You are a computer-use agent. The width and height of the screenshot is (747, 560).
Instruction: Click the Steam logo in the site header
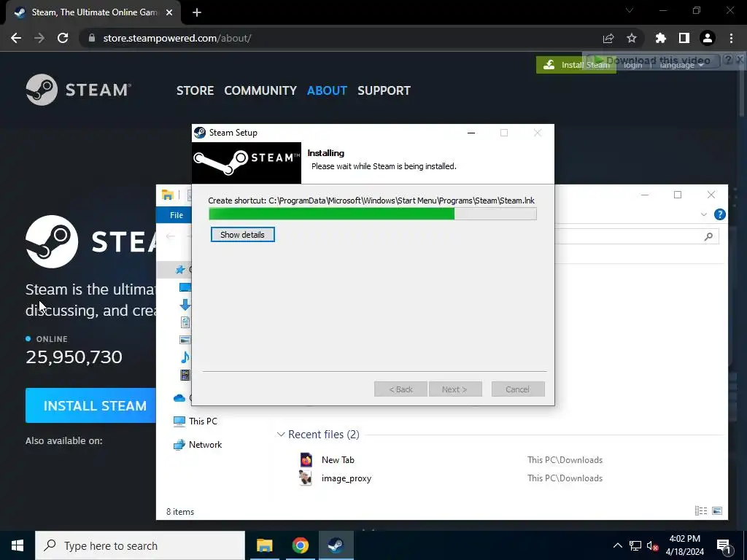tap(78, 90)
